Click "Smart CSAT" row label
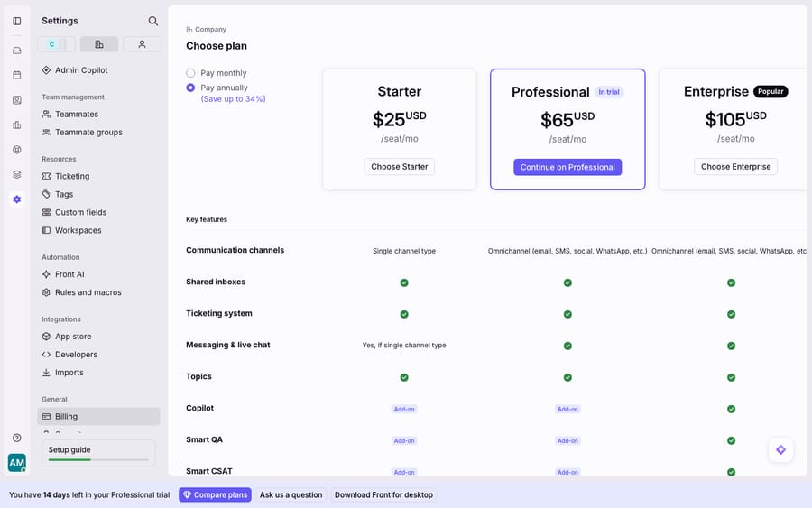812x508 pixels. click(209, 471)
